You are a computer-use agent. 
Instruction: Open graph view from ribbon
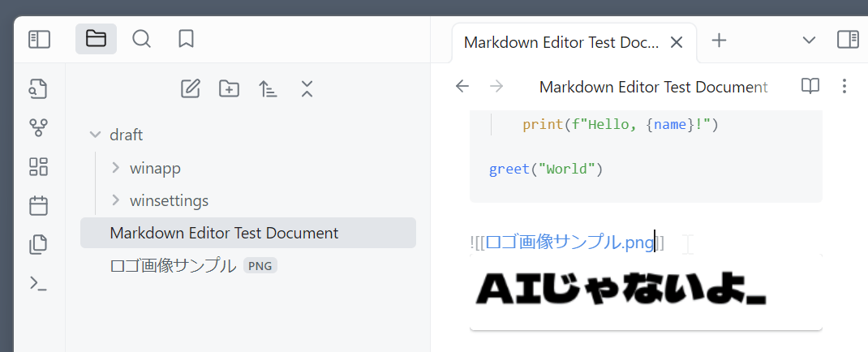[39, 127]
